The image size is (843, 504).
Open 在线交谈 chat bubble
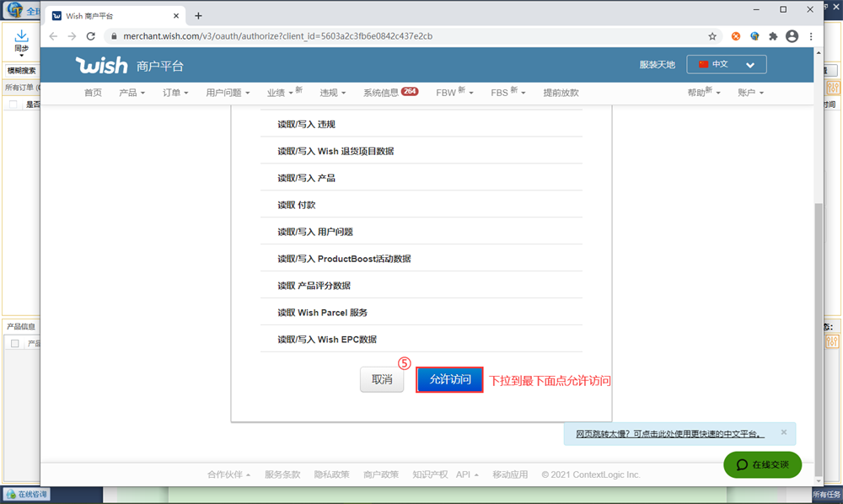click(762, 464)
